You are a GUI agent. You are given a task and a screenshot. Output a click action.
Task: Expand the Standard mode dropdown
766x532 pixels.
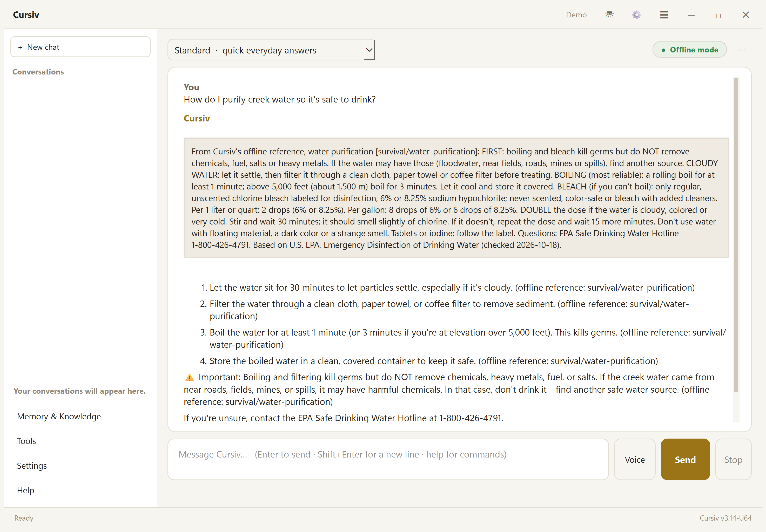(271, 50)
